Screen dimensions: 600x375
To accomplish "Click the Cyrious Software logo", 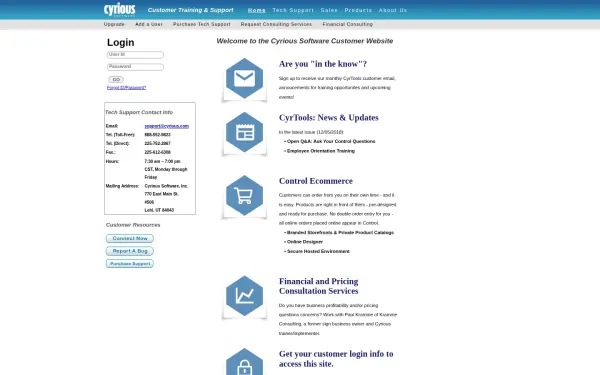I will pos(119,10).
